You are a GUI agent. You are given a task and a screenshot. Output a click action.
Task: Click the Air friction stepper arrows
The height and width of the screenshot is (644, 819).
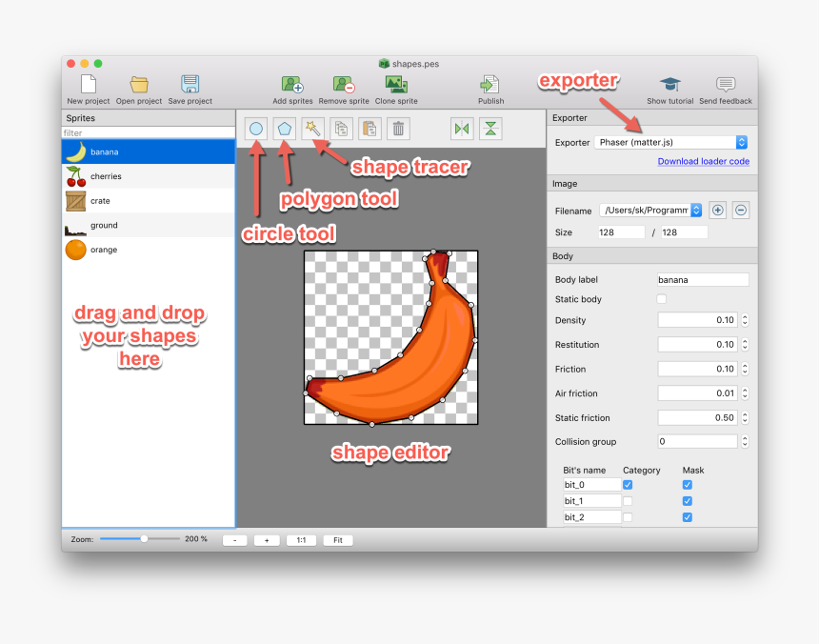[745, 393]
